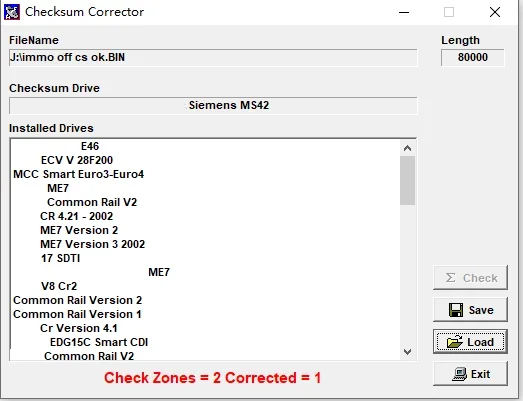Click the scroll up arrow of Installed Drives

[407, 148]
